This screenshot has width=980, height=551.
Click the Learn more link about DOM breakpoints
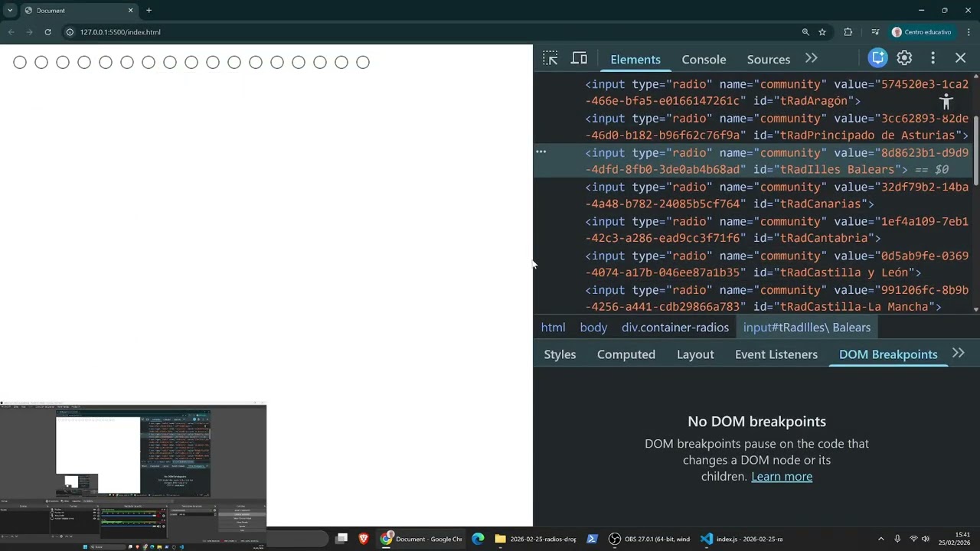coord(782,476)
